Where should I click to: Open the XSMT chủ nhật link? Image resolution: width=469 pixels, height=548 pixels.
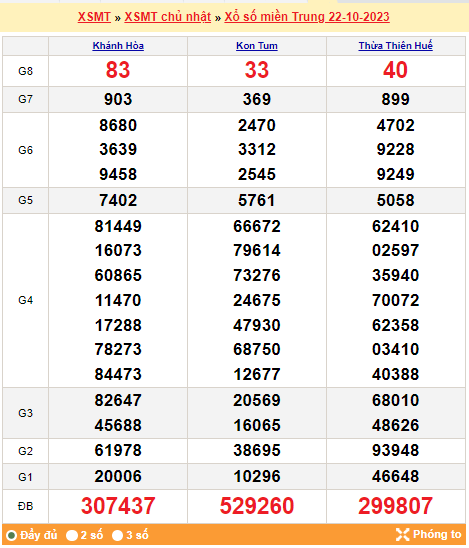pyautogui.click(x=168, y=17)
